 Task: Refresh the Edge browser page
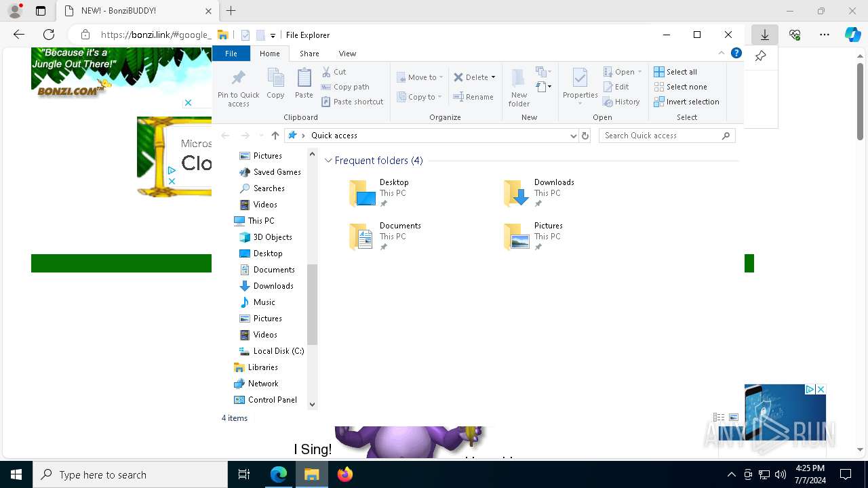pyautogui.click(x=49, y=35)
